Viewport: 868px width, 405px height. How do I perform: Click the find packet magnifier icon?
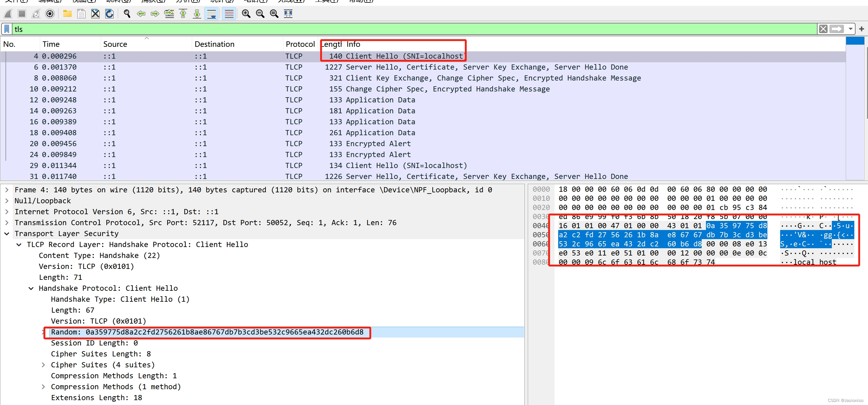pyautogui.click(x=127, y=14)
